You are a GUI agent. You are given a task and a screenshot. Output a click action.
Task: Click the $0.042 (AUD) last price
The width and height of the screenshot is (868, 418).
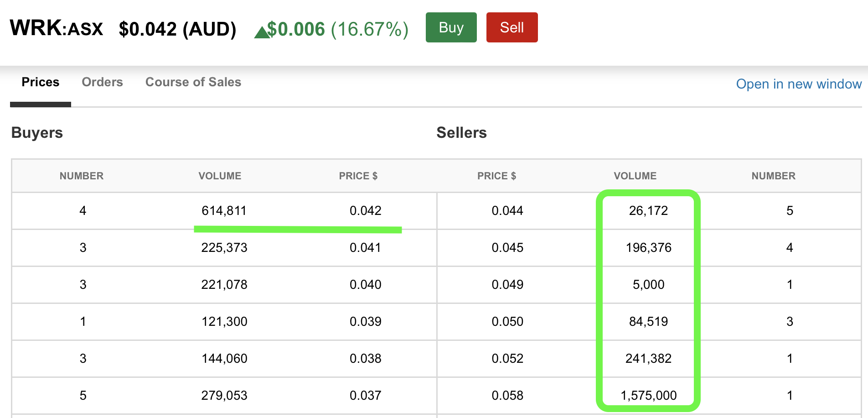click(177, 29)
